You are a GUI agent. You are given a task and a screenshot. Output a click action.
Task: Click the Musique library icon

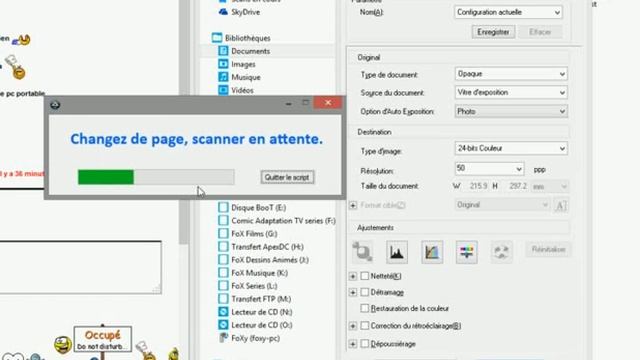click(223, 77)
